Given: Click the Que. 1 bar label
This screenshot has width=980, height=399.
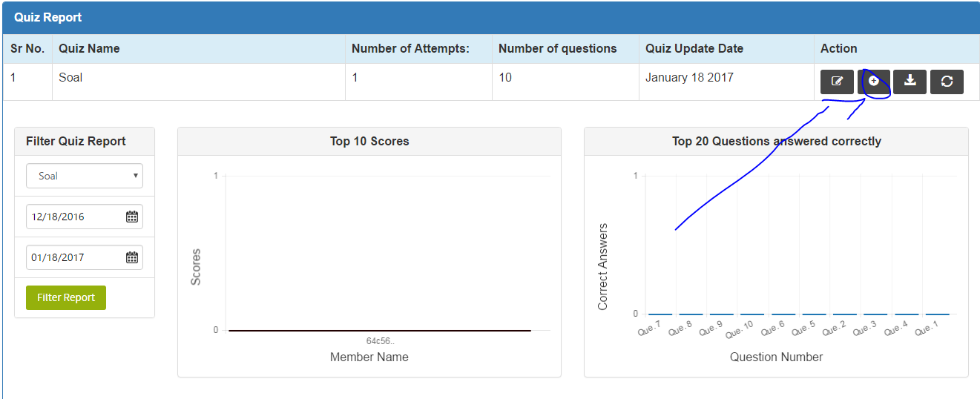Looking at the screenshot, I should click(x=927, y=329).
